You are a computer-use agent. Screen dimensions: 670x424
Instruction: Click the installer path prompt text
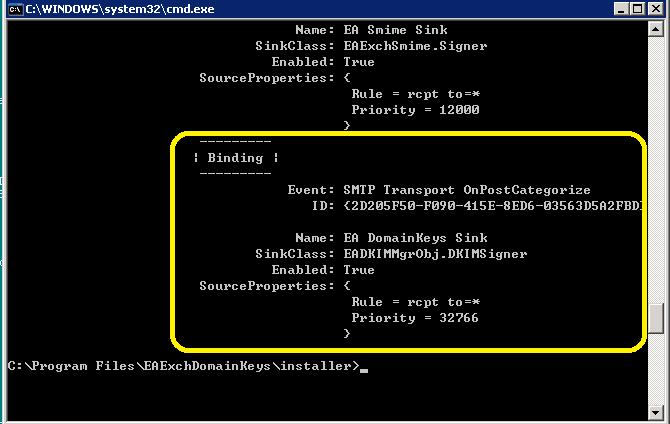pos(184,366)
